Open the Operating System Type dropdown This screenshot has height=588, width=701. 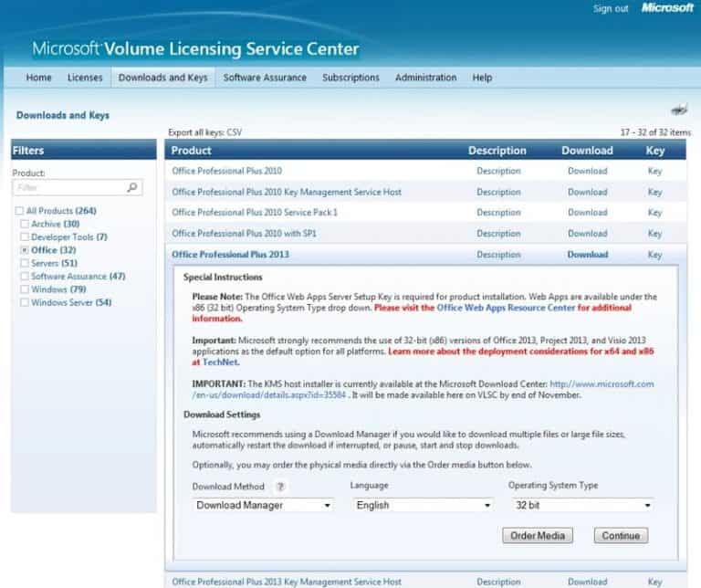tap(583, 505)
